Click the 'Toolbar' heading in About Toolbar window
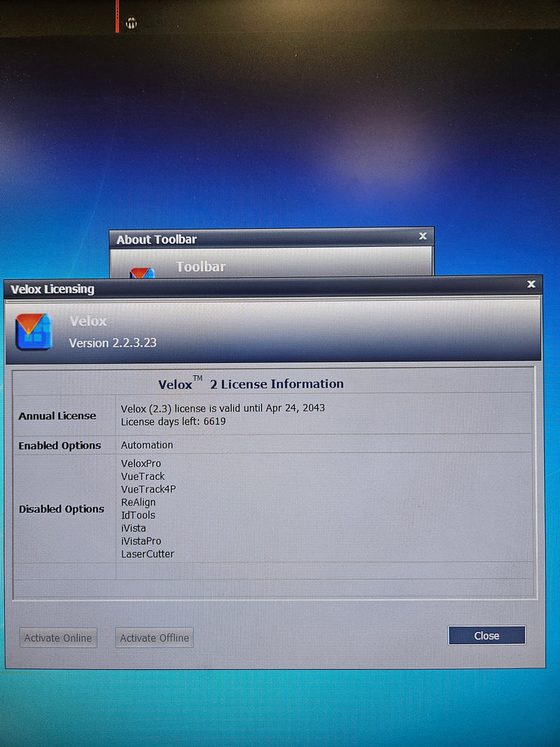 click(x=200, y=266)
